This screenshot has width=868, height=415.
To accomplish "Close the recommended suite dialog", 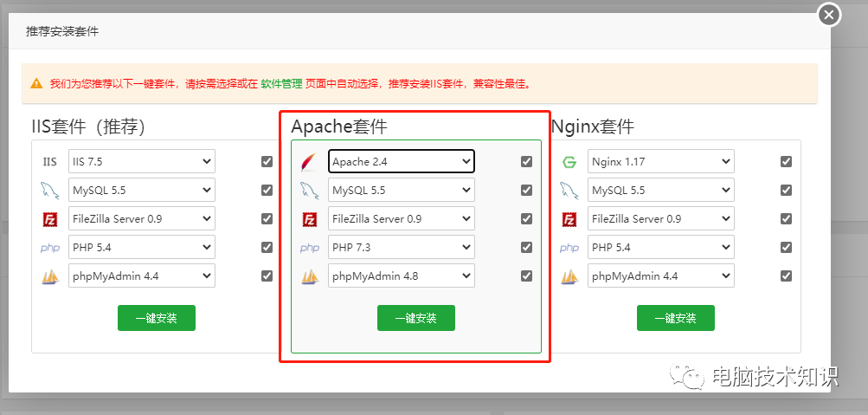I will [x=829, y=15].
